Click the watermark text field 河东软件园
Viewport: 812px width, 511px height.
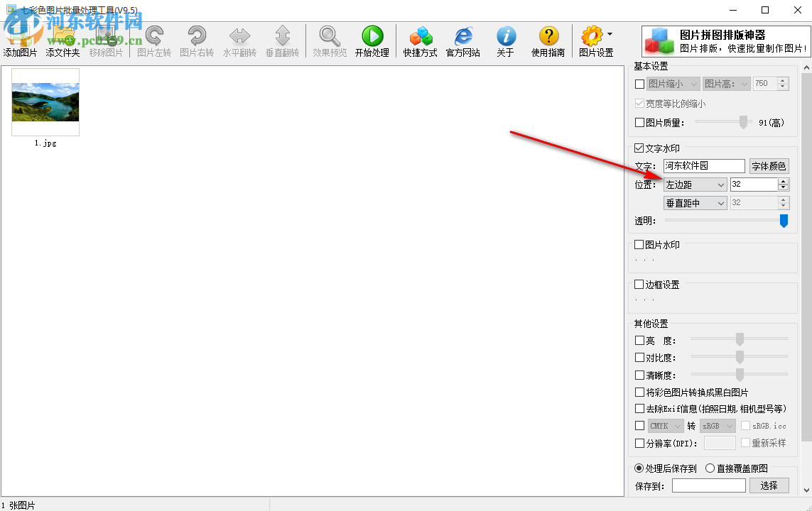pyautogui.click(x=704, y=166)
